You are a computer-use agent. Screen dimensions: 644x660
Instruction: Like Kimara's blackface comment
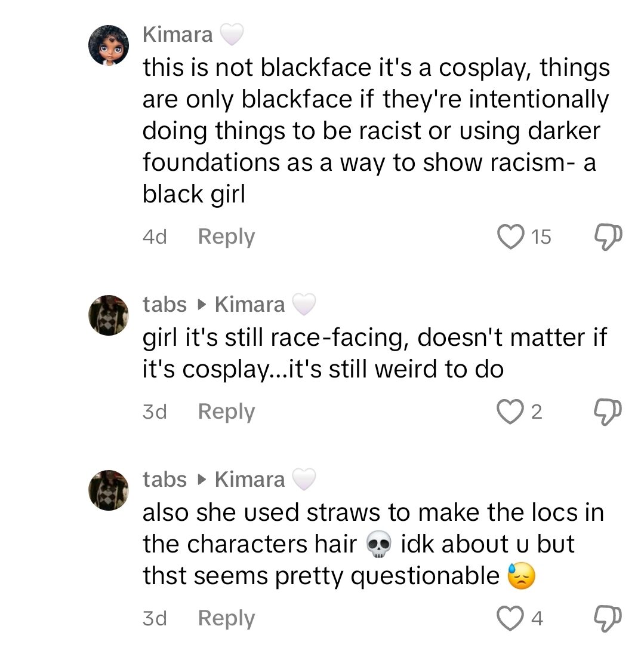coord(510,237)
